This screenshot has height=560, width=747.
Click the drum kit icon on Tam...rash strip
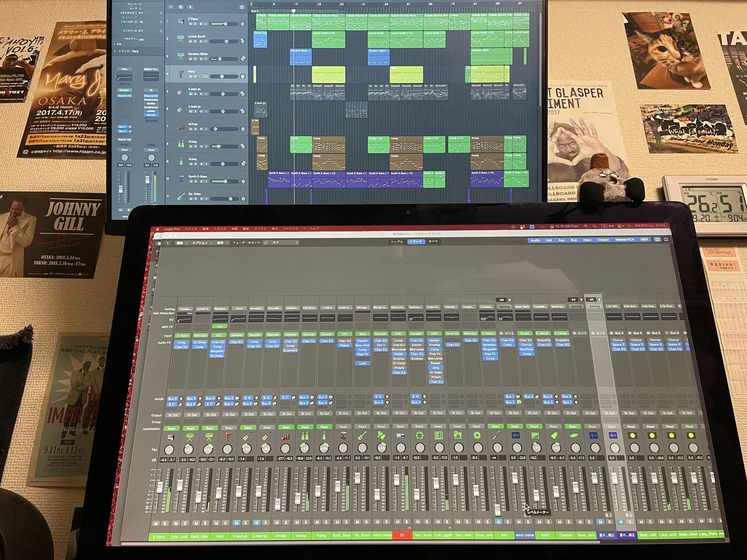point(457,435)
